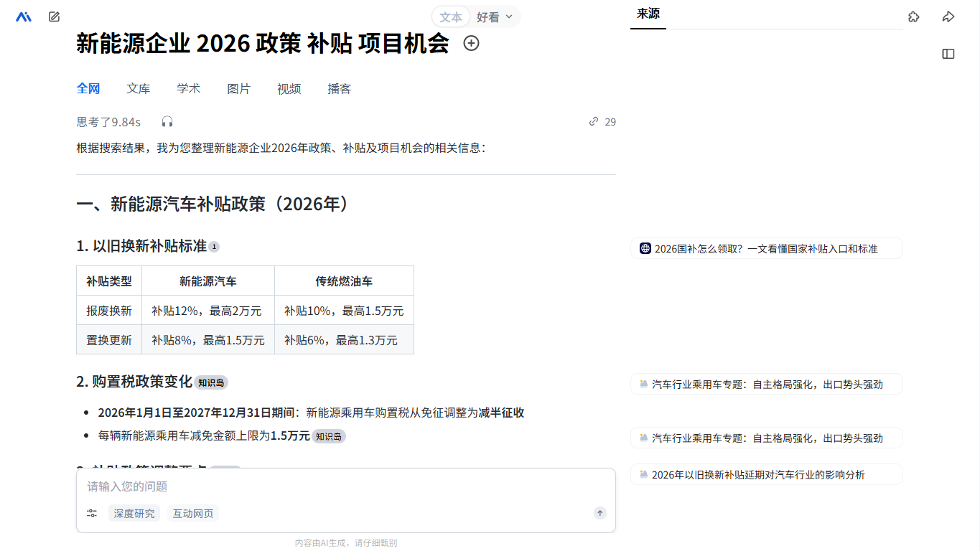Play audio with the headphones icon
Image resolution: width=980 pixels, height=551 pixels.
pos(167,121)
